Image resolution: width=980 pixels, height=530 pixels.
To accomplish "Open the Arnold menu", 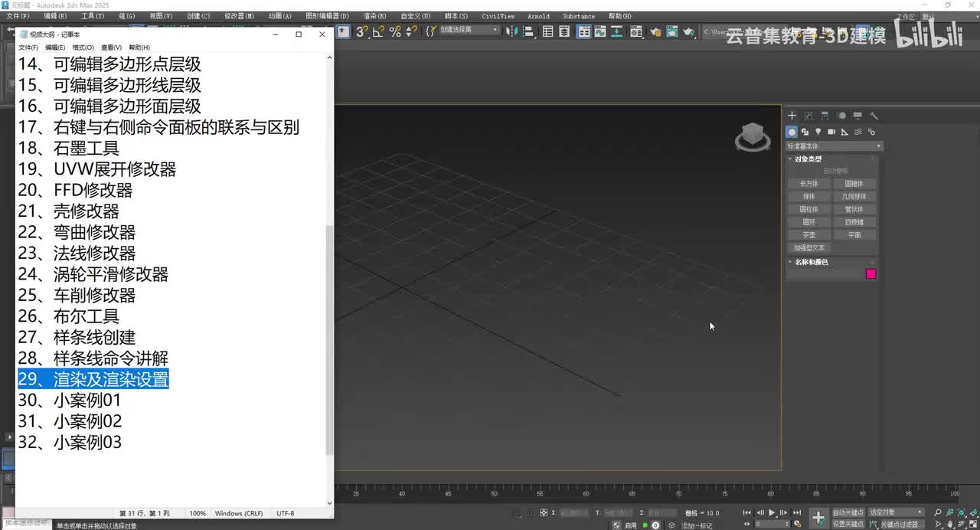I will tap(538, 16).
